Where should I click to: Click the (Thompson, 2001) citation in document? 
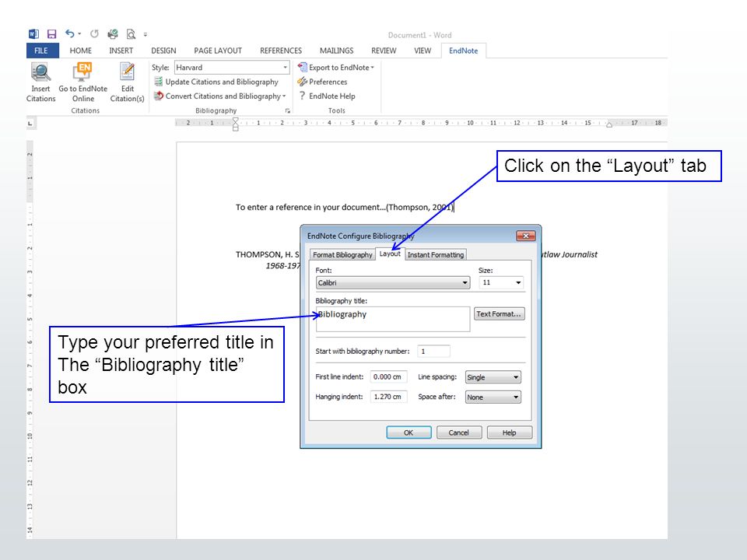419,207
